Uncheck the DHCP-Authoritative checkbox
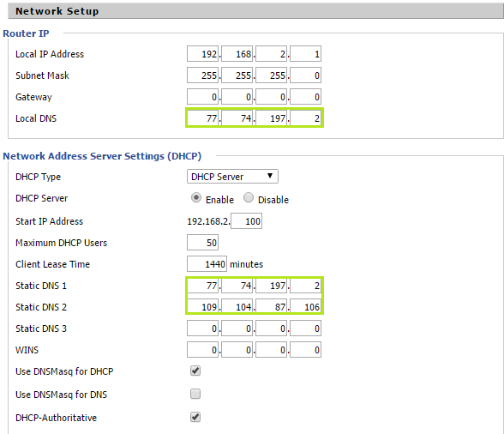This screenshot has height=434, width=504. click(x=195, y=417)
